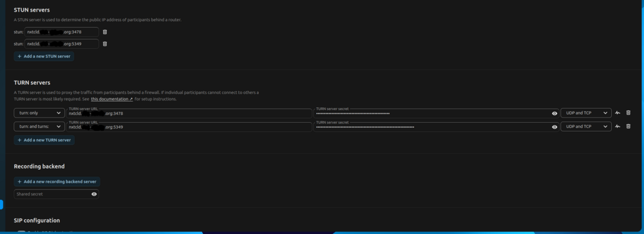This screenshot has width=644, height=234.
Task: Delete the STUN server on port 3478
Action: 105,32
